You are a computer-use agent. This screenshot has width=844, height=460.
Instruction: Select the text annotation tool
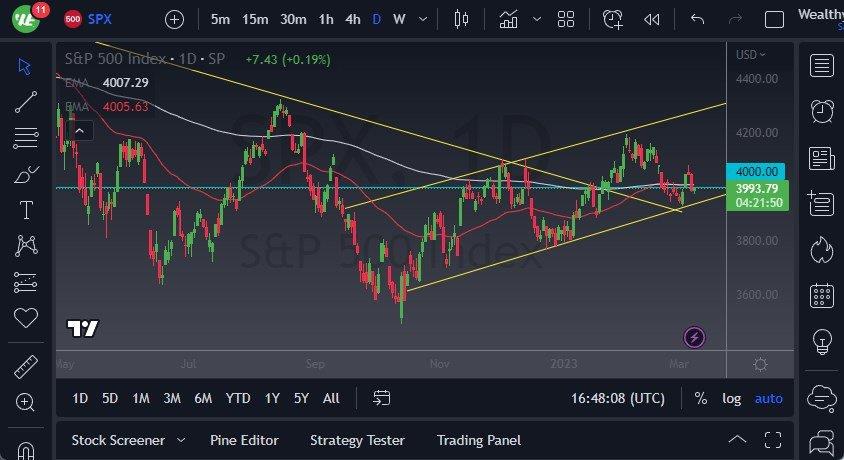click(27, 210)
